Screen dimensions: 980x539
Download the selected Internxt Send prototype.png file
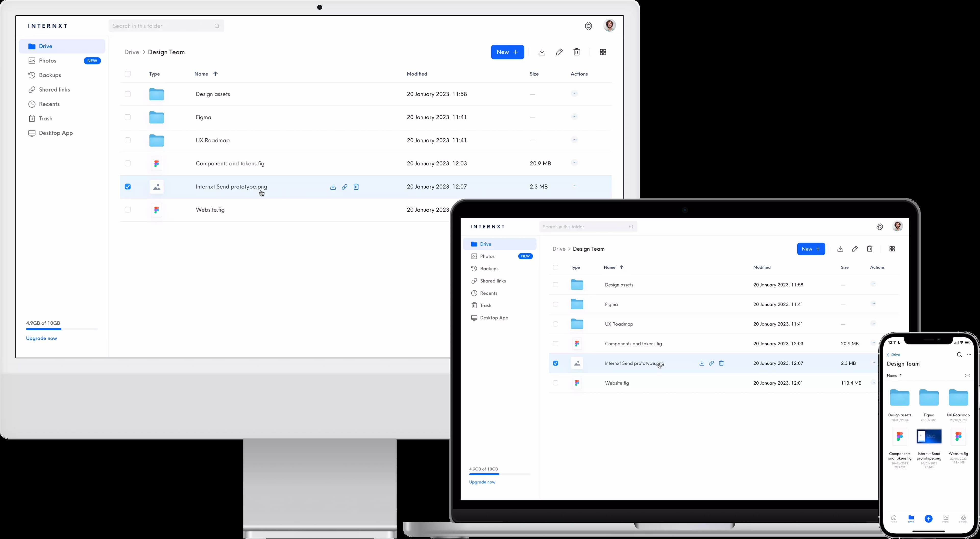click(x=333, y=187)
